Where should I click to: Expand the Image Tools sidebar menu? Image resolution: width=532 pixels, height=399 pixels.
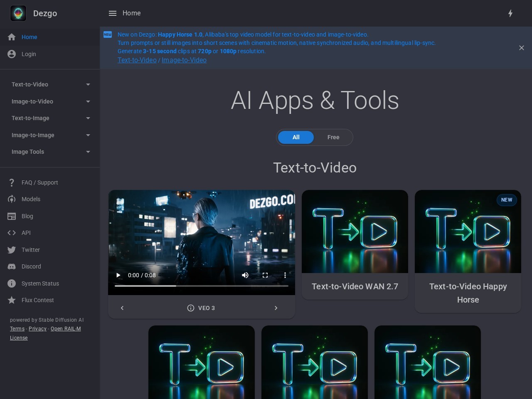[50, 152]
